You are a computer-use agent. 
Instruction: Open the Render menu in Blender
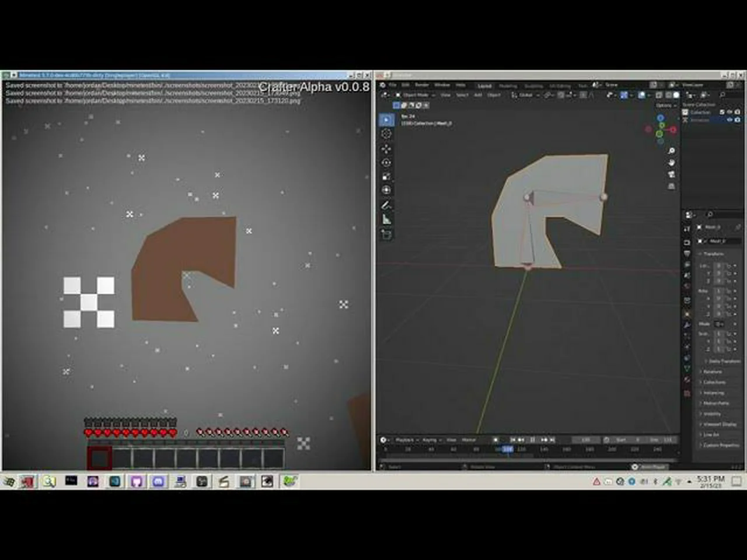(x=421, y=85)
